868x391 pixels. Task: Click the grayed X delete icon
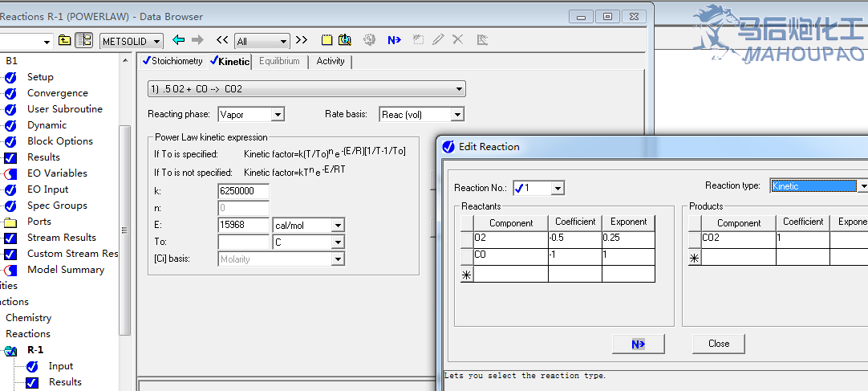coord(458,39)
